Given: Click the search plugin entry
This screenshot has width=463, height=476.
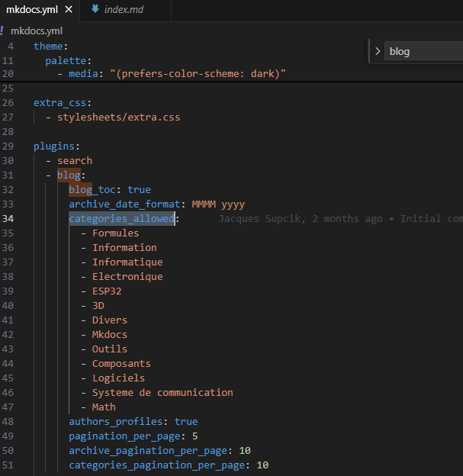Looking at the screenshot, I should [x=75, y=161].
